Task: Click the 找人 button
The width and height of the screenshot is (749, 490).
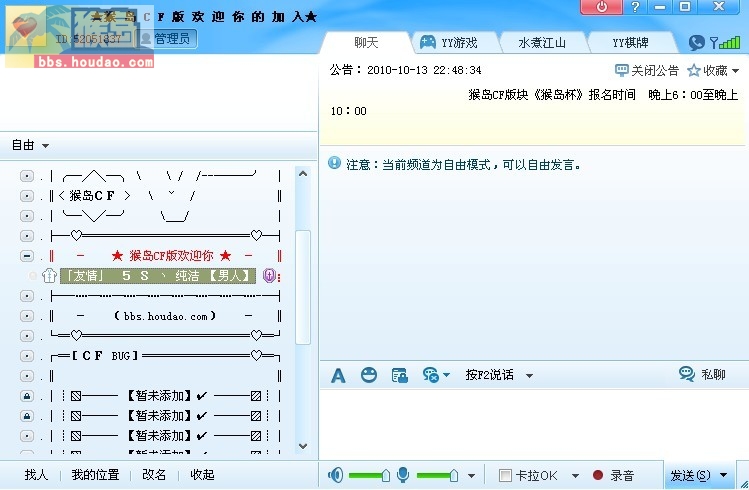Action: pyautogui.click(x=36, y=475)
